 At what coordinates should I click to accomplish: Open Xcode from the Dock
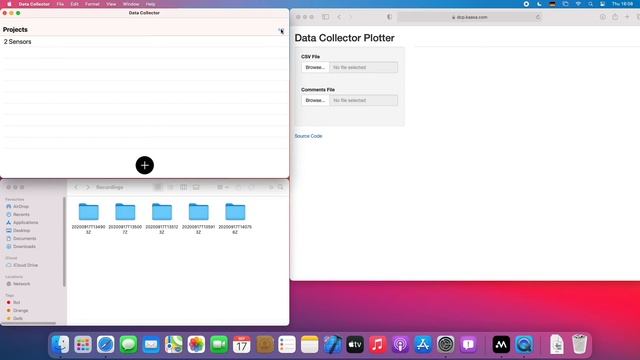pyautogui.click(x=333, y=345)
